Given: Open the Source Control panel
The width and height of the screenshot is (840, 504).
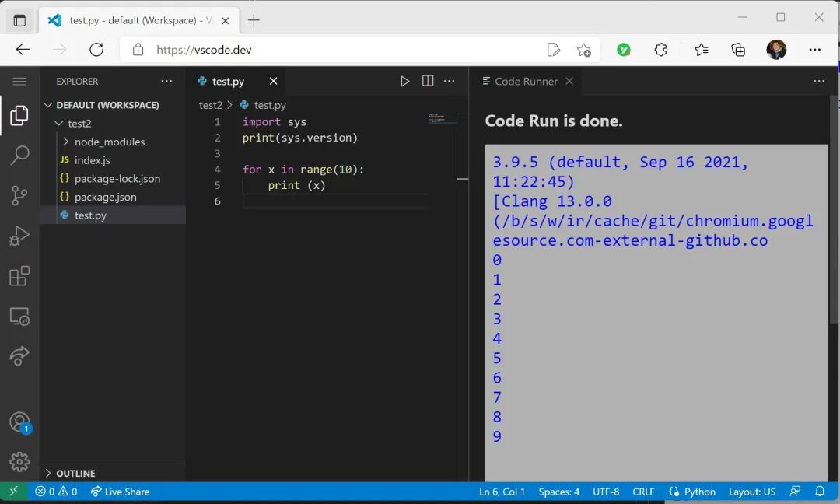Looking at the screenshot, I should [19, 196].
